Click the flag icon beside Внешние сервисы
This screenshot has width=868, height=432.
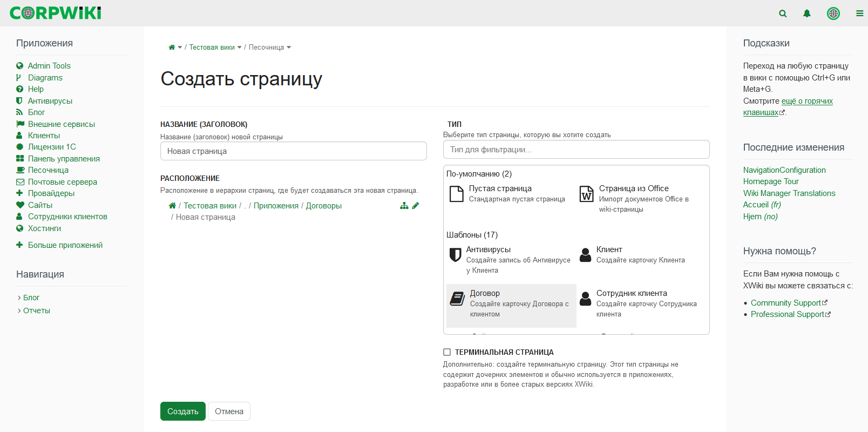pos(20,124)
